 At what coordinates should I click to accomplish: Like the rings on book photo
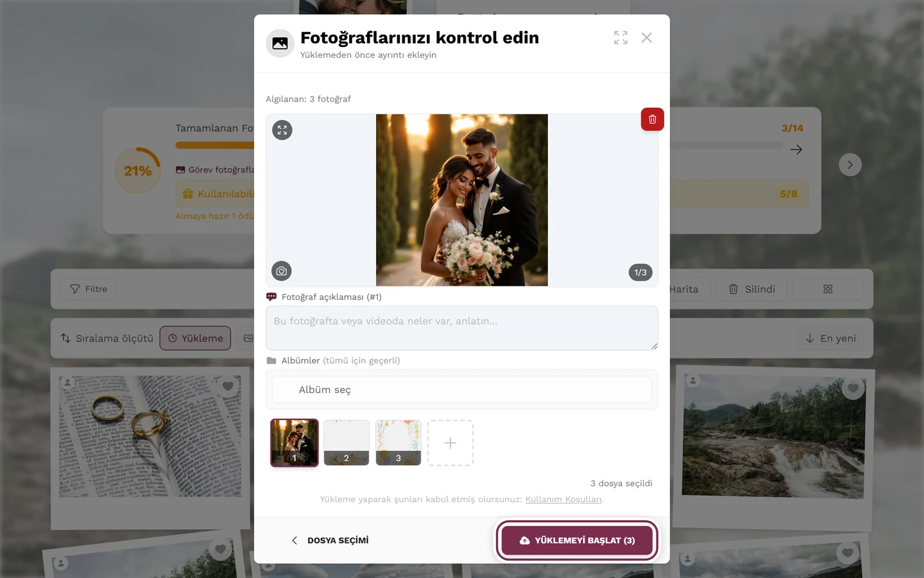click(227, 387)
